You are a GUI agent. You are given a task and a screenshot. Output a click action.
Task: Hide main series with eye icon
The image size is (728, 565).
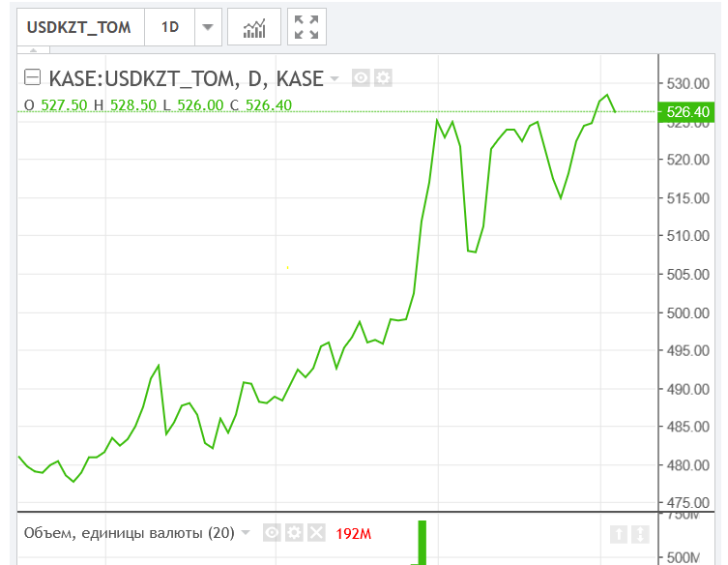pyautogui.click(x=361, y=77)
